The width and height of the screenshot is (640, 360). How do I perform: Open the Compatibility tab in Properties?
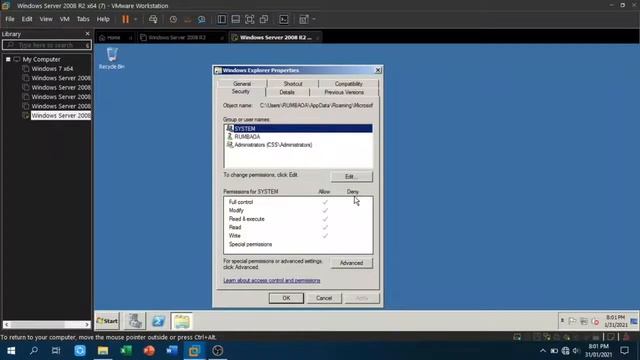(x=348, y=84)
